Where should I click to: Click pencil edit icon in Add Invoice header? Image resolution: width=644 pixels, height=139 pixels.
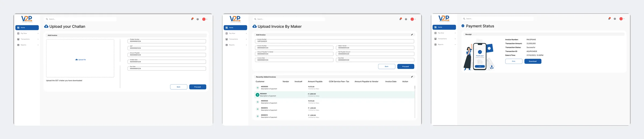tap(412, 35)
